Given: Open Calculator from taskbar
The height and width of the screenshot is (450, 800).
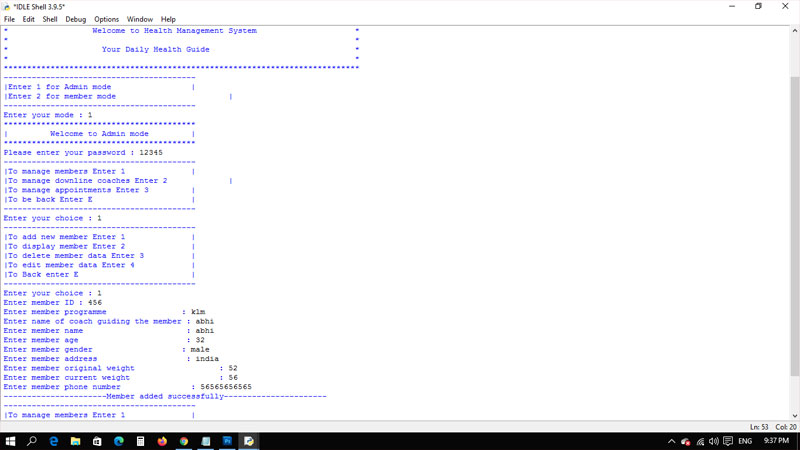Looking at the screenshot, I should pos(140,441).
